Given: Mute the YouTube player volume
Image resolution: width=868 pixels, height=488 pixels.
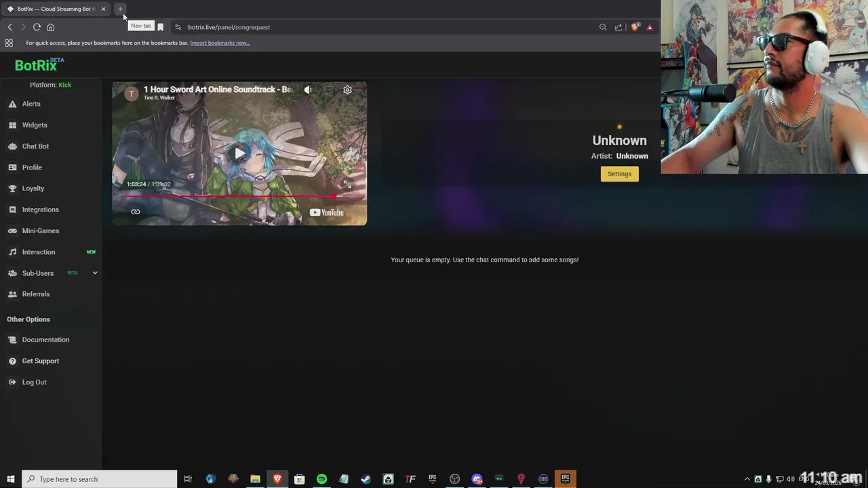Looking at the screenshot, I should (308, 89).
